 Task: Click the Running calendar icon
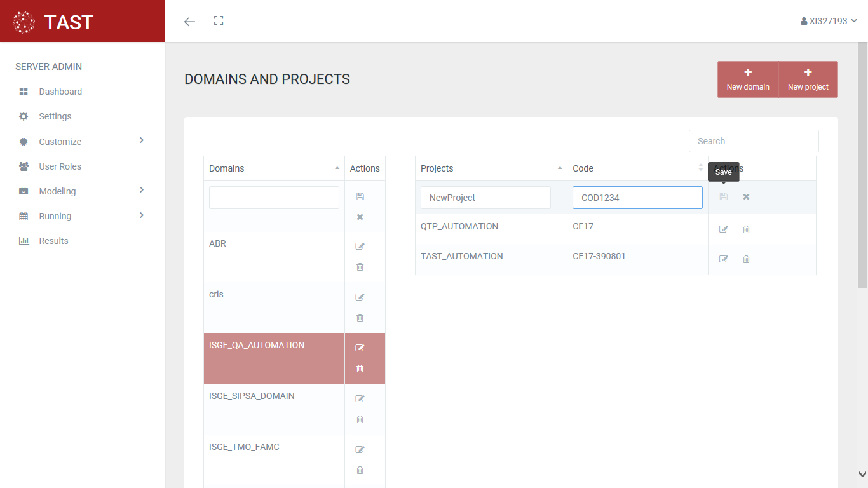pos(24,216)
